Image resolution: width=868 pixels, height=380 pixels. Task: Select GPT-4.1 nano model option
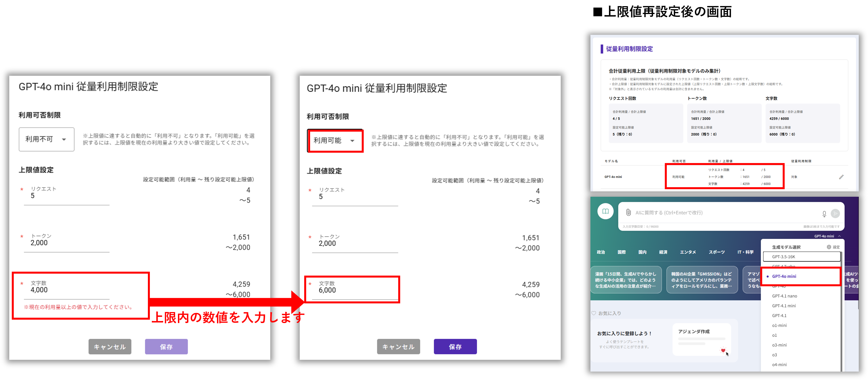(784, 296)
